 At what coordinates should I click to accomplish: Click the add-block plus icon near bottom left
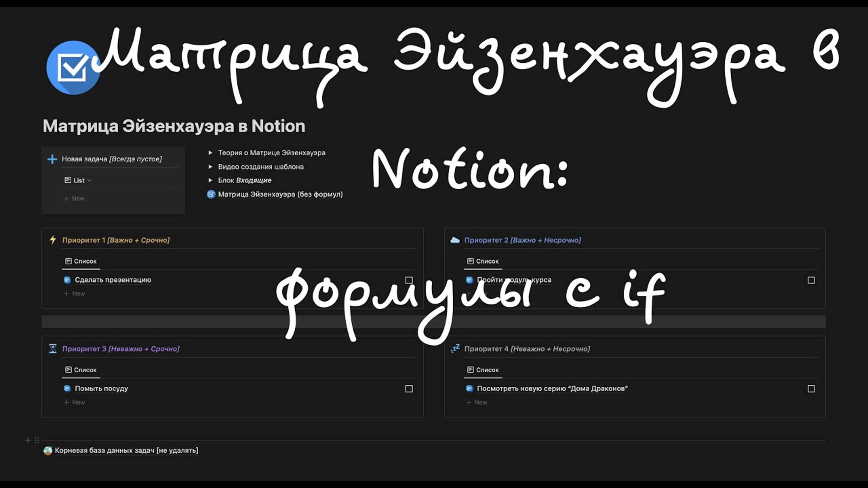(27, 440)
